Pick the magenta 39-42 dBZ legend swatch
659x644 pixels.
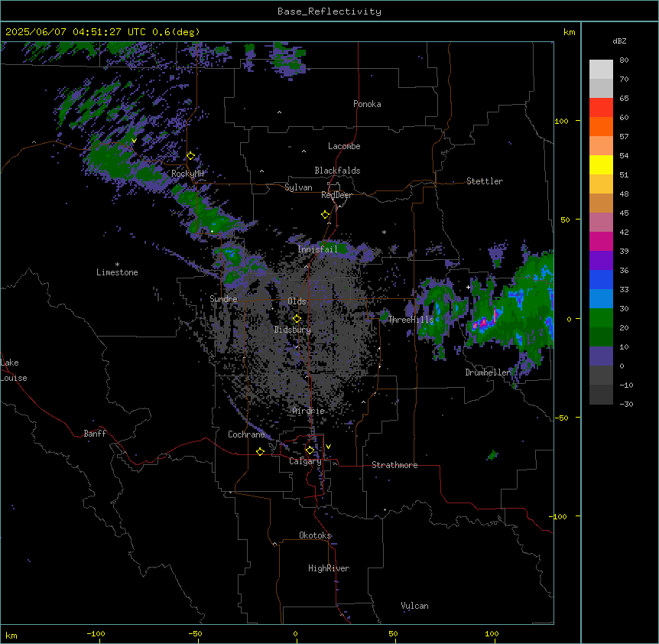coord(601,241)
